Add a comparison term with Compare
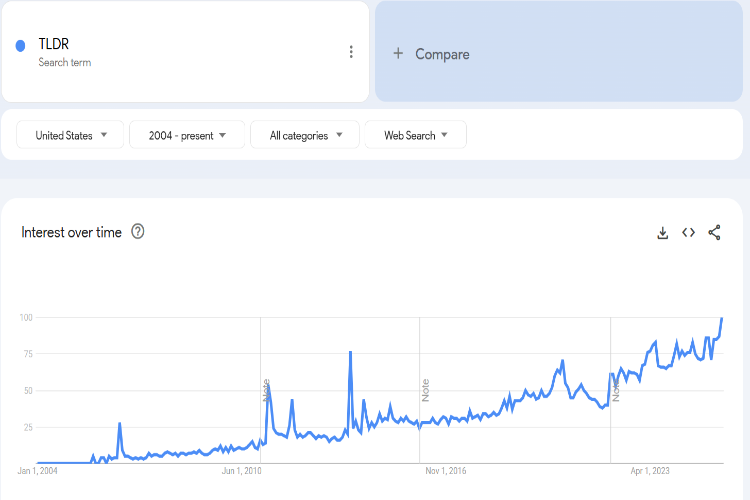The width and height of the screenshot is (750, 500). point(441,54)
